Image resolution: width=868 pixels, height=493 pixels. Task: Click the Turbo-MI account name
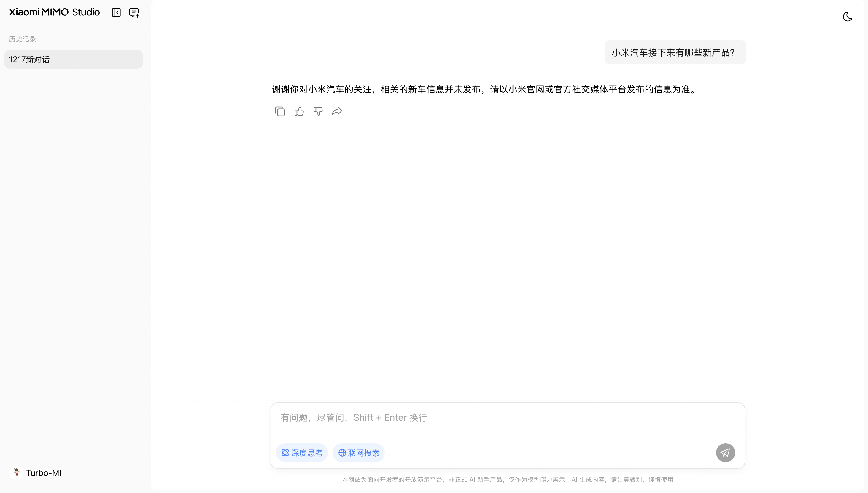point(44,472)
